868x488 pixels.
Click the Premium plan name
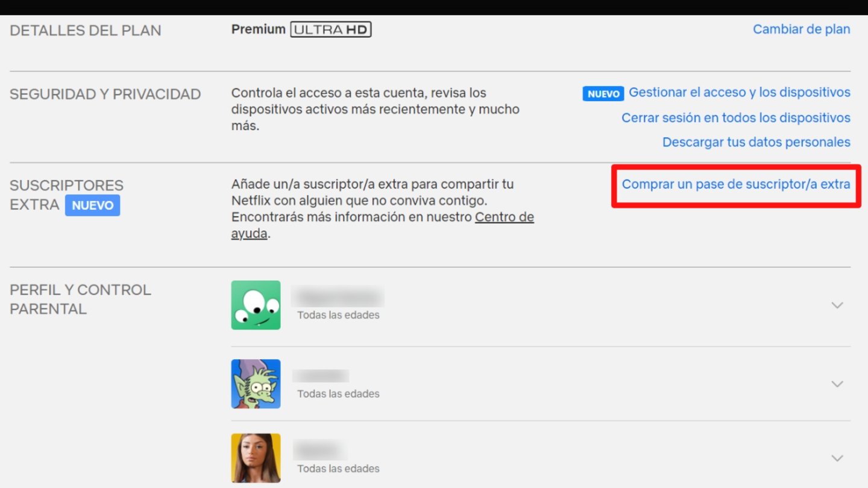coord(259,29)
